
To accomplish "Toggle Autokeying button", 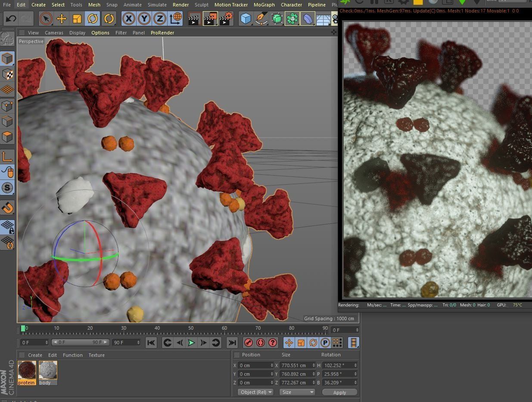I will coord(261,343).
